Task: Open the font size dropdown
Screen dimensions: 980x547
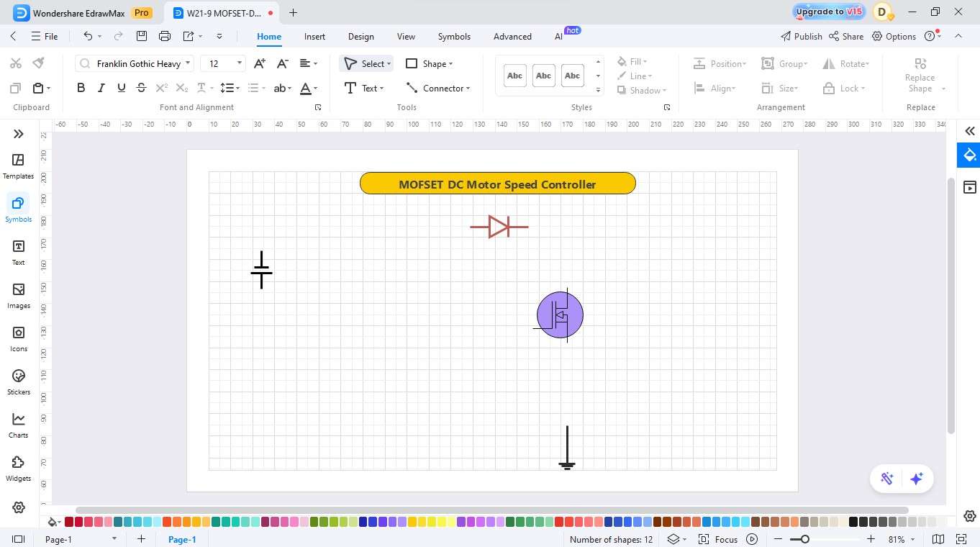Action: pyautogui.click(x=240, y=63)
